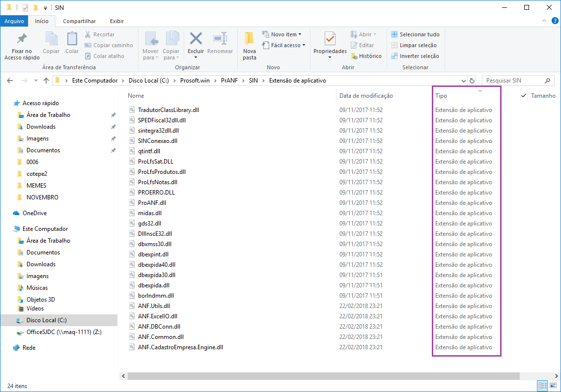Screen dimensions: 561x392
Task: Open the Compartilhar ribbon tab
Action: [79, 21]
